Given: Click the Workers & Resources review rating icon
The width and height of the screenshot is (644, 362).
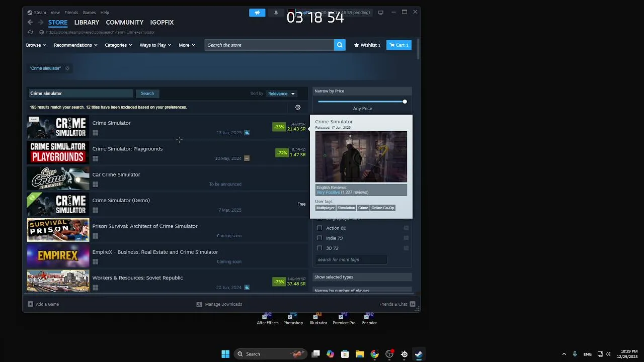Looking at the screenshot, I should coord(247,288).
